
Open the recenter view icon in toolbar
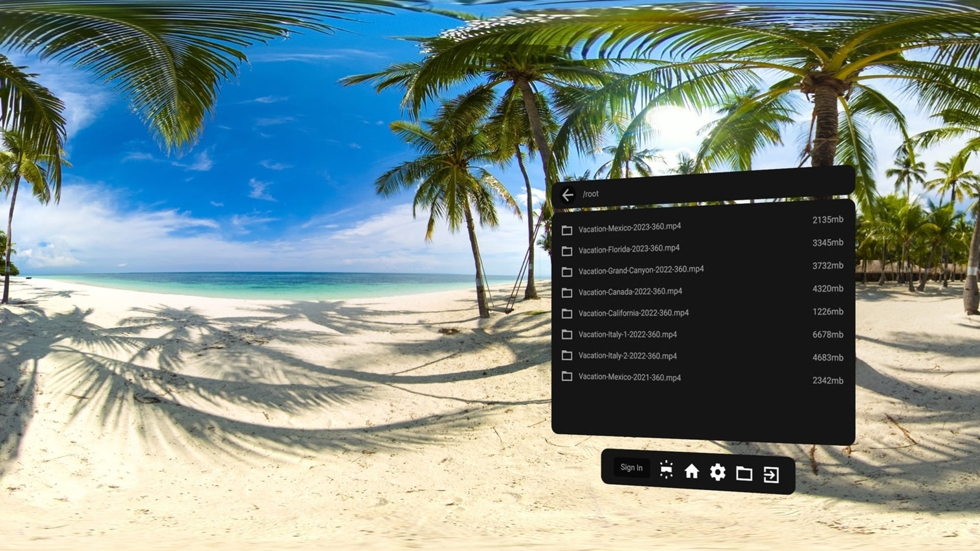[666, 469]
